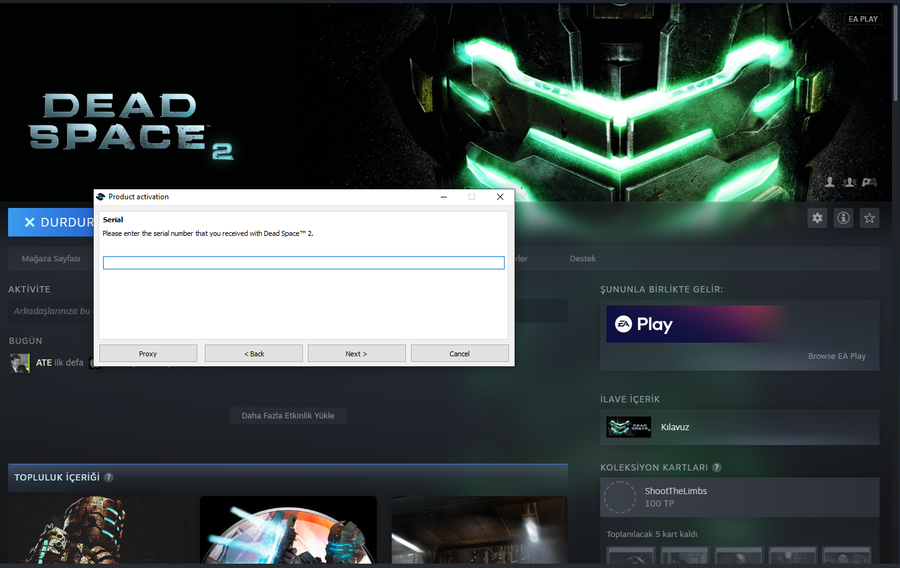Click the first community content thumbnail
Screen dimensions: 900x568
pyautogui.click(x=97, y=530)
